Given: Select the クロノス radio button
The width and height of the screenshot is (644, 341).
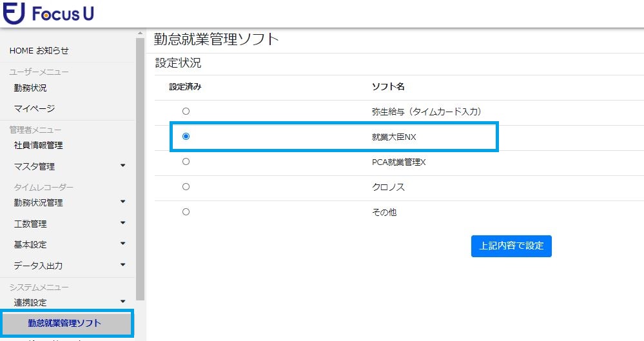Looking at the screenshot, I should pyautogui.click(x=186, y=187).
